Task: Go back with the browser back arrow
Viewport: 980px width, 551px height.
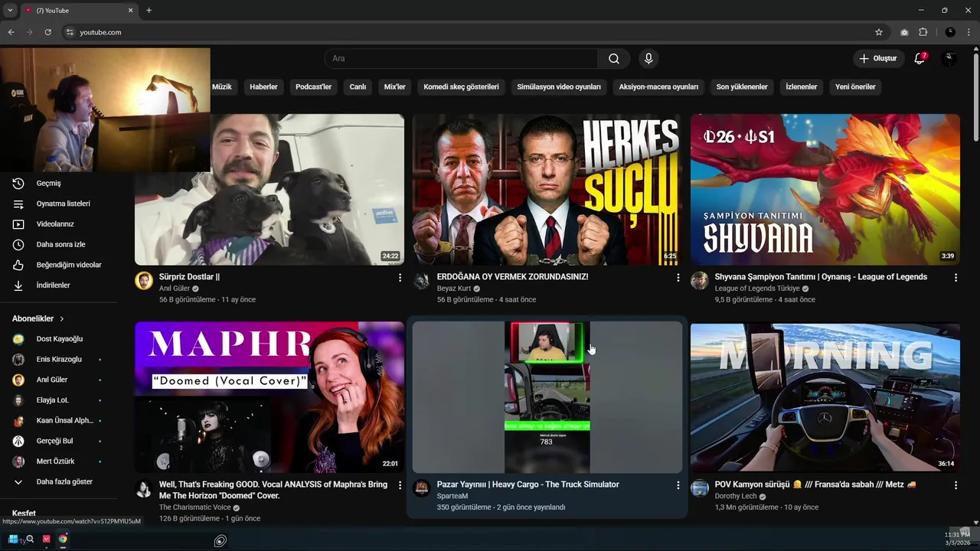Action: tap(11, 32)
